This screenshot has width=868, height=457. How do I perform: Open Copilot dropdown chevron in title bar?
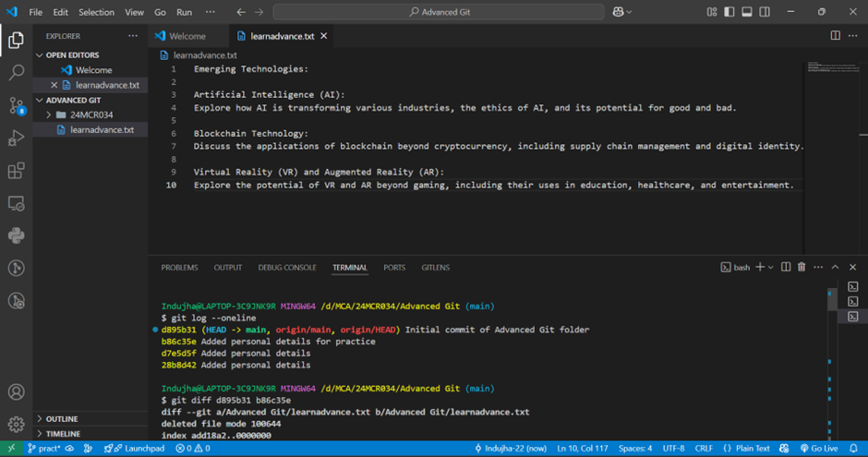coord(629,12)
